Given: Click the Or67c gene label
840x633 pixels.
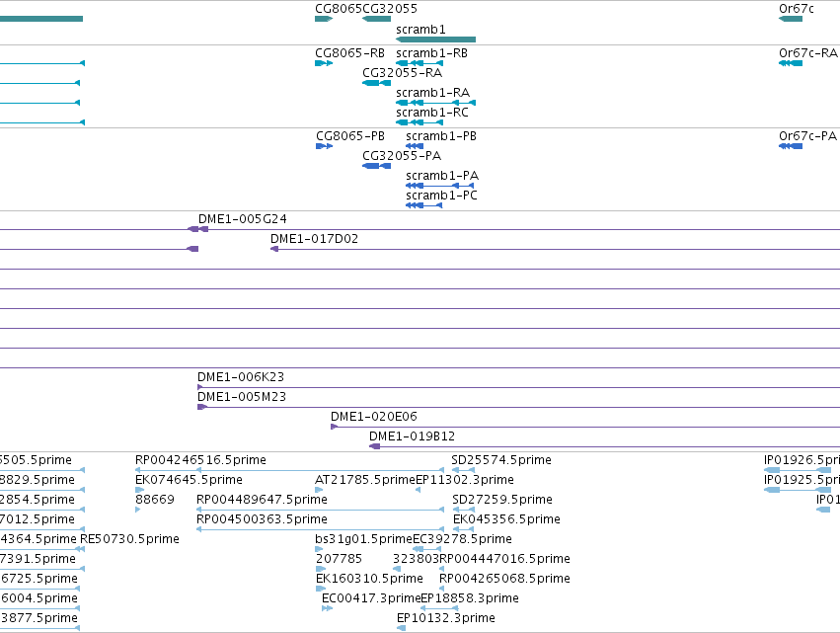Looking at the screenshot, I should pos(796,9).
